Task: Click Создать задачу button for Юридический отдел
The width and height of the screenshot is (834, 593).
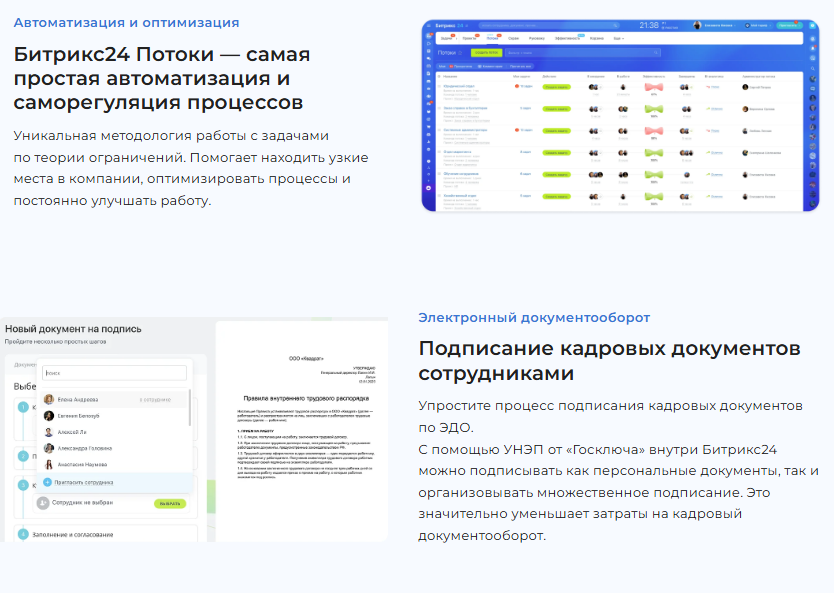Action: click(556, 87)
